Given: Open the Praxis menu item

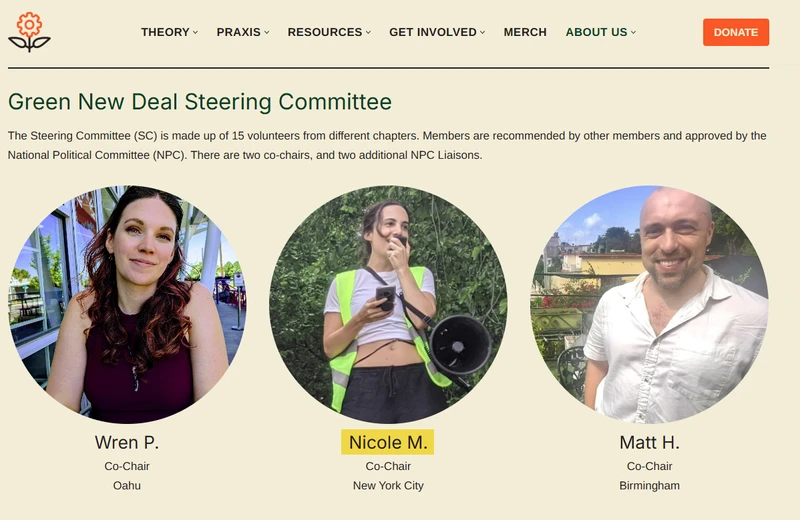Looking at the screenshot, I should pyautogui.click(x=238, y=32).
